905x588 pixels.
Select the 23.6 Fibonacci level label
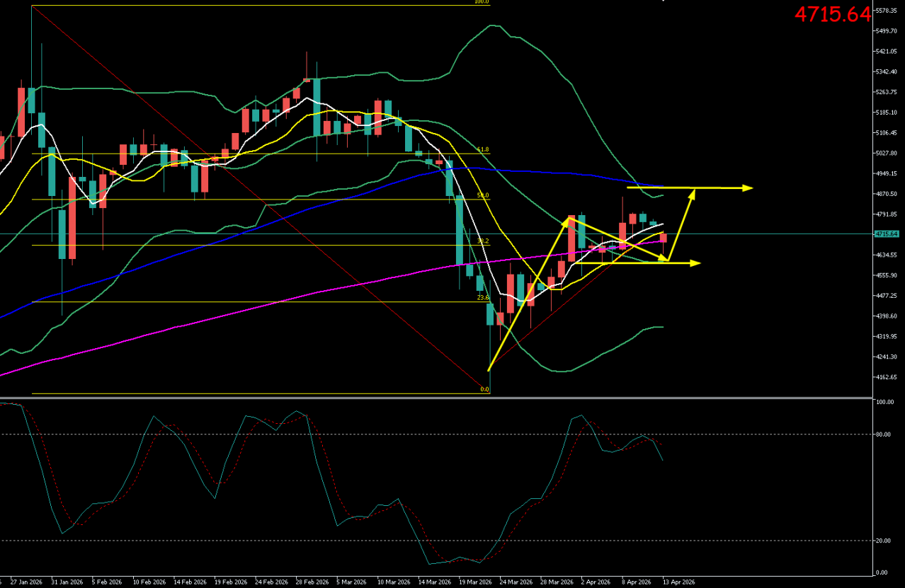pos(483,298)
